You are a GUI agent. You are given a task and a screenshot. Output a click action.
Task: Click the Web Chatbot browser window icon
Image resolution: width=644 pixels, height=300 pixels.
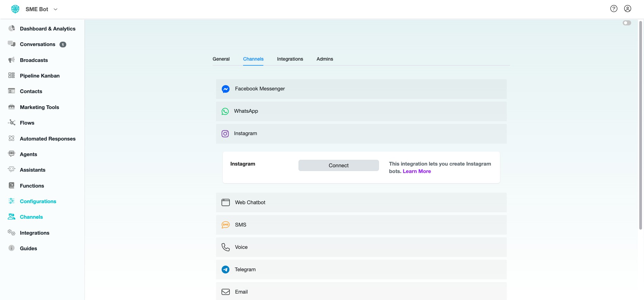tap(225, 202)
